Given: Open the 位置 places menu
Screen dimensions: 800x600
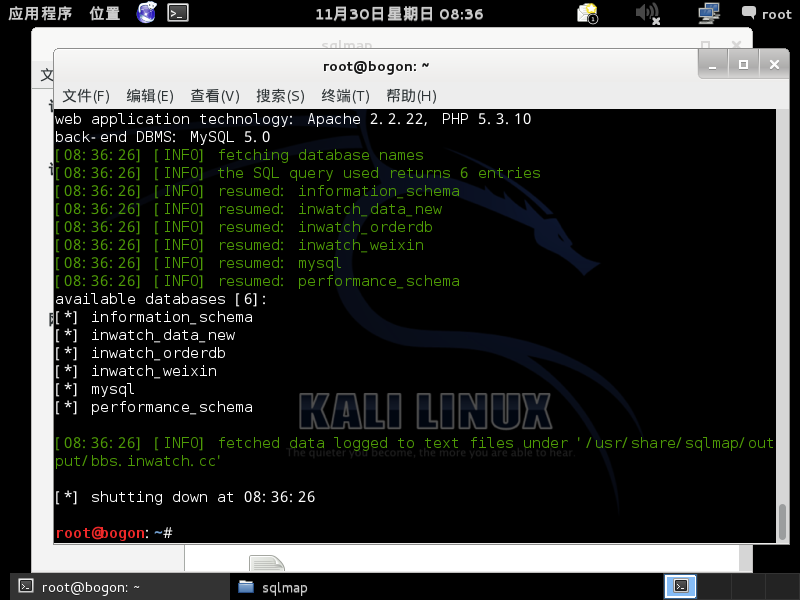Looking at the screenshot, I should click(x=105, y=13).
